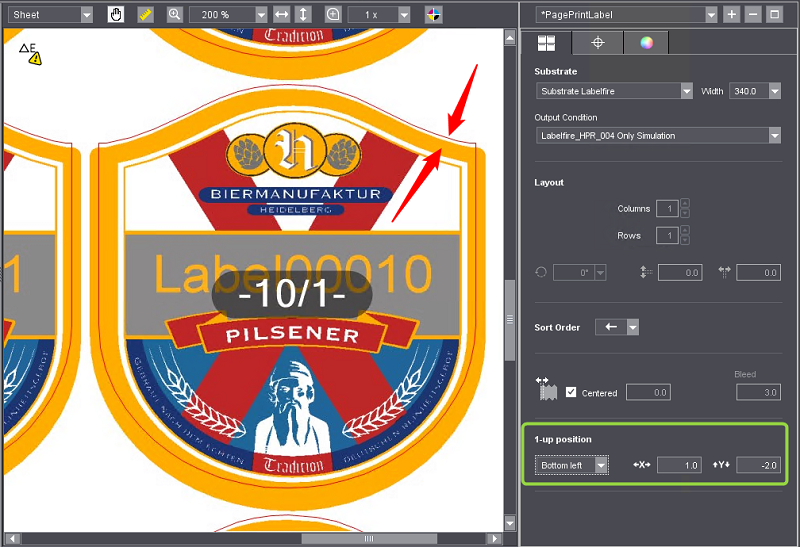Switch to the registration marks tab
800x547 pixels.
[597, 42]
